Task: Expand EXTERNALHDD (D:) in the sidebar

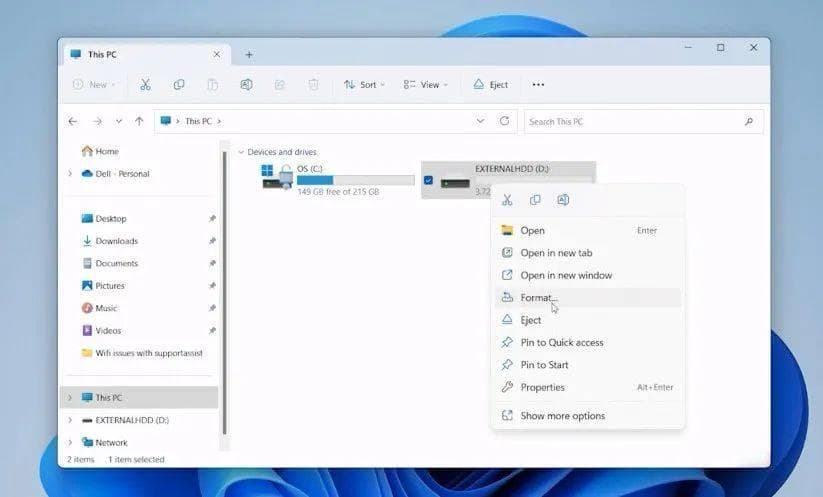Action: pyautogui.click(x=70, y=420)
